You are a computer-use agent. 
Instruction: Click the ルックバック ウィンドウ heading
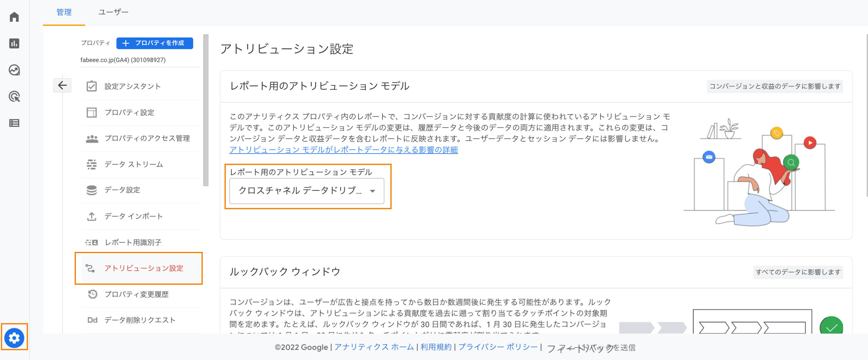tap(285, 272)
